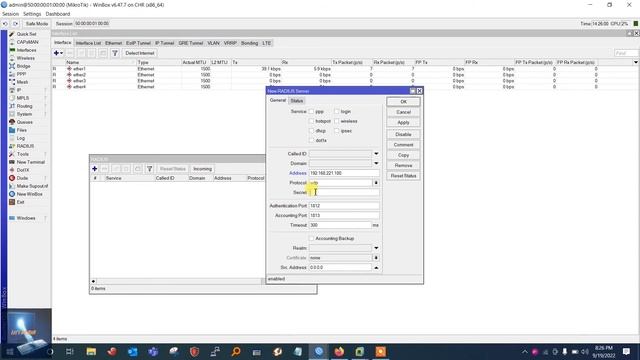640x360 pixels.
Task: Click the Incoming button in RADIUS window
Action: (x=202, y=169)
